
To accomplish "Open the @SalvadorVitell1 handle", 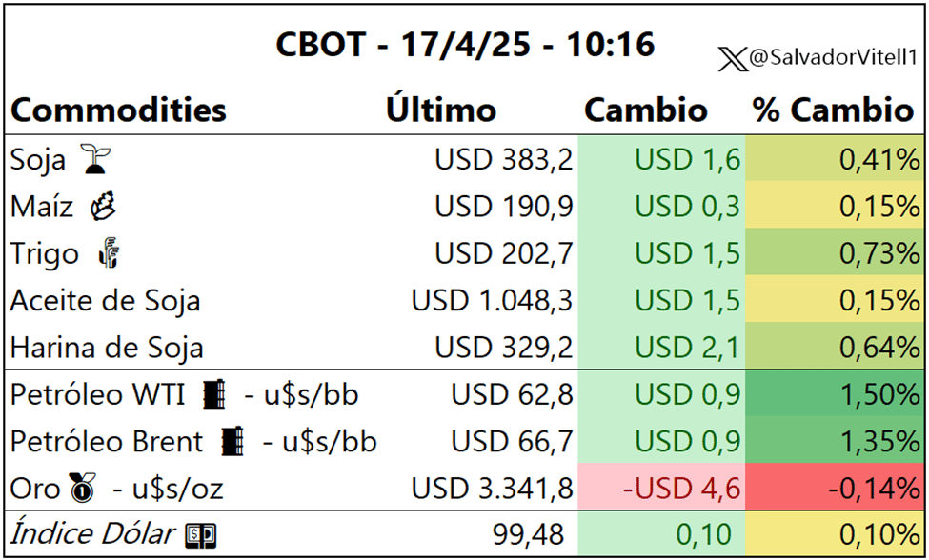I will (833, 58).
